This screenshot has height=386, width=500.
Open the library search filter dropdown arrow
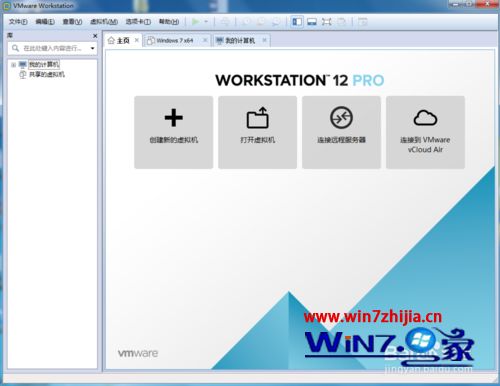point(92,48)
